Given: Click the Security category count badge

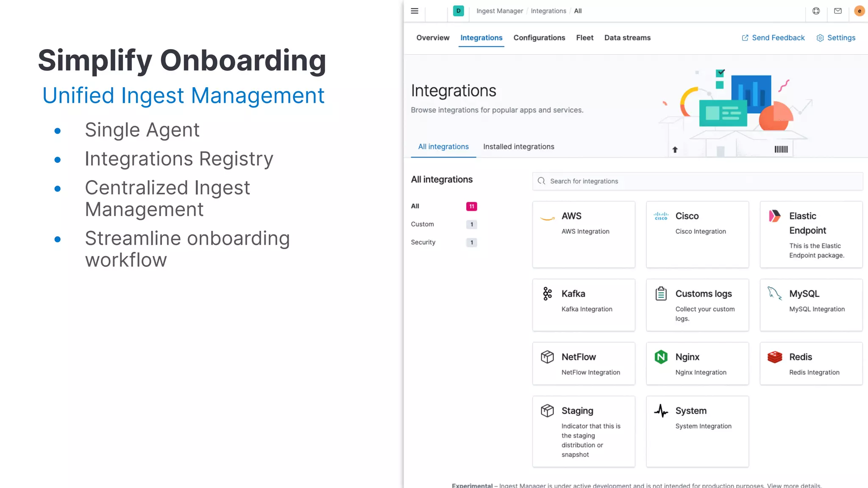Looking at the screenshot, I should (x=471, y=243).
